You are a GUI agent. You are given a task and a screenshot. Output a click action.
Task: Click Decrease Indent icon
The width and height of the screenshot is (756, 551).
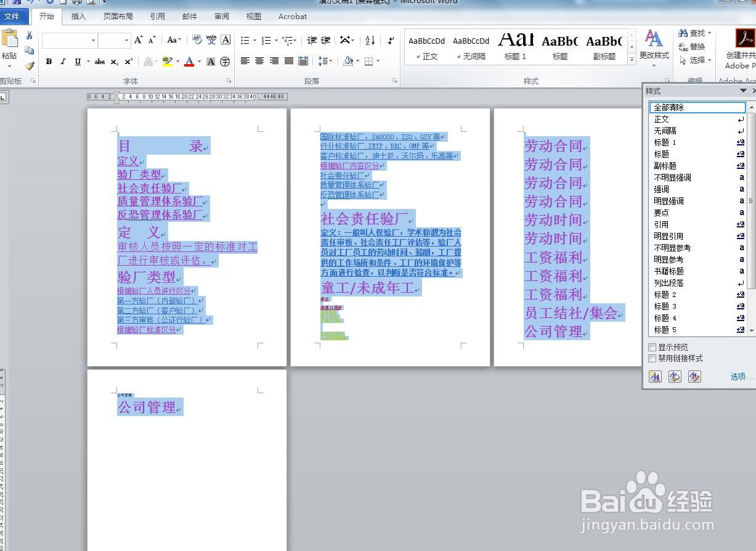click(312, 41)
